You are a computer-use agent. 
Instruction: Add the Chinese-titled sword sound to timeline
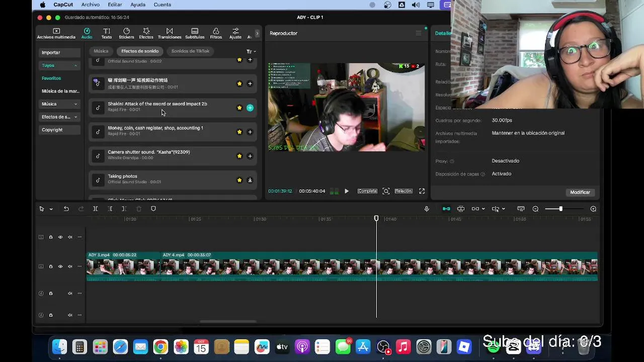tap(250, 83)
